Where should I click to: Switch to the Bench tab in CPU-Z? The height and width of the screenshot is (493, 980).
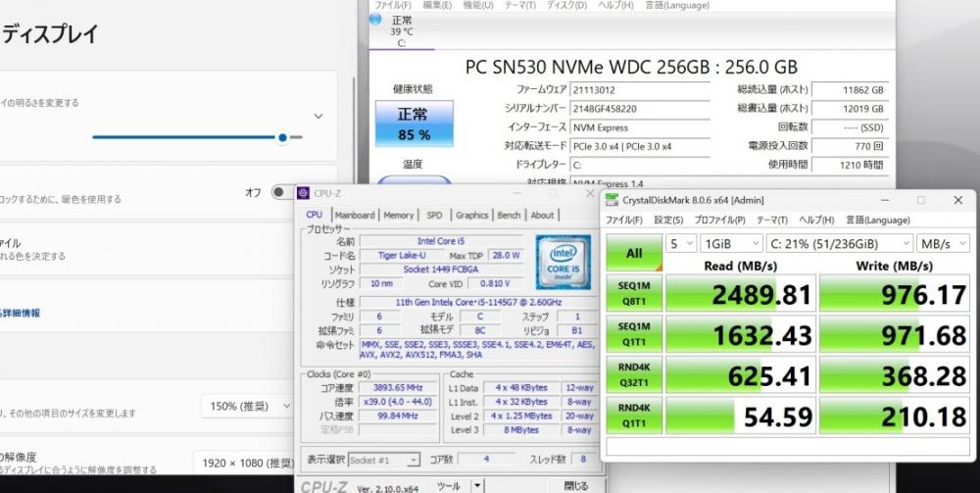509,215
